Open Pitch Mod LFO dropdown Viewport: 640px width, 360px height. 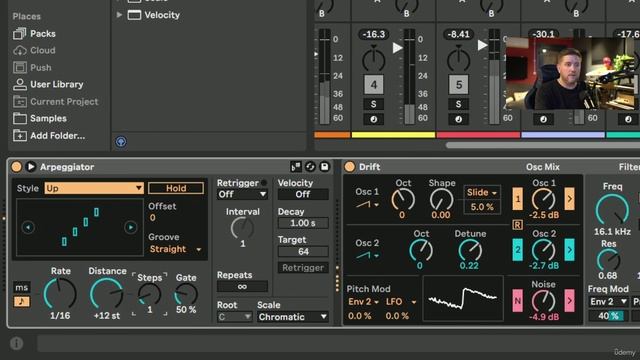[401, 302]
